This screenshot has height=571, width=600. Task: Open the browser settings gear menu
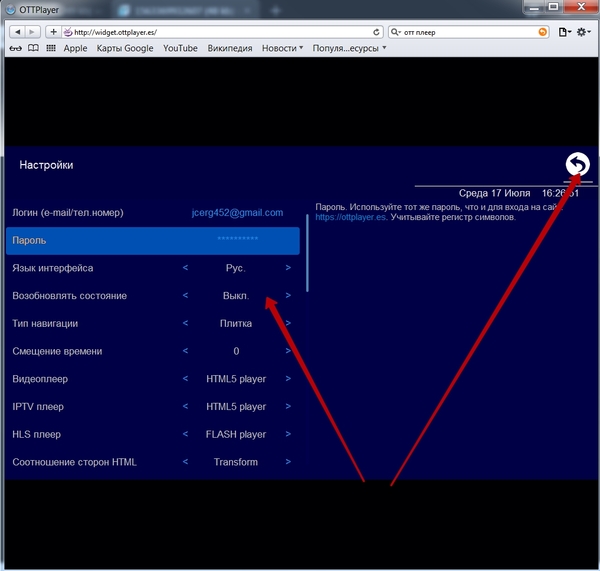(584, 32)
